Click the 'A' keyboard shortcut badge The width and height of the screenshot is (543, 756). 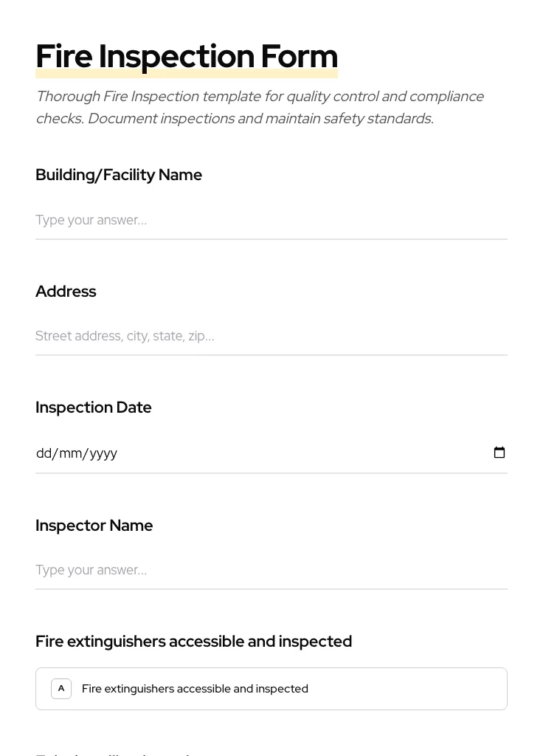tap(61, 688)
